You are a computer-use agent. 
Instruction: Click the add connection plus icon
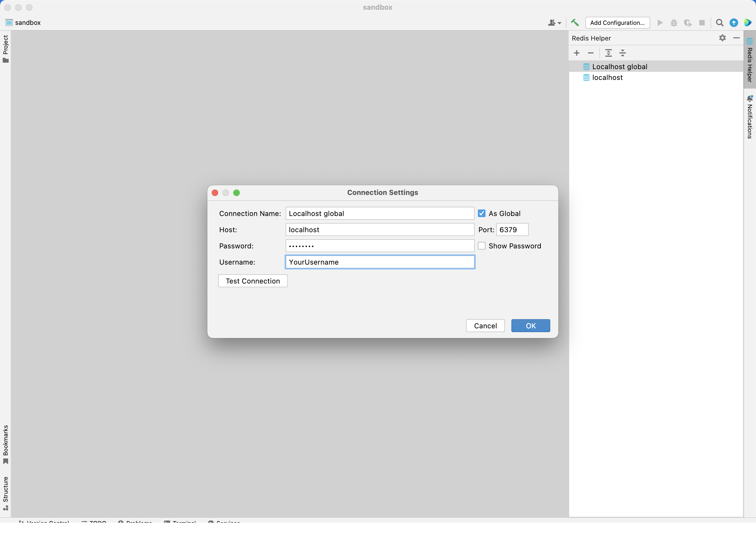click(x=577, y=53)
